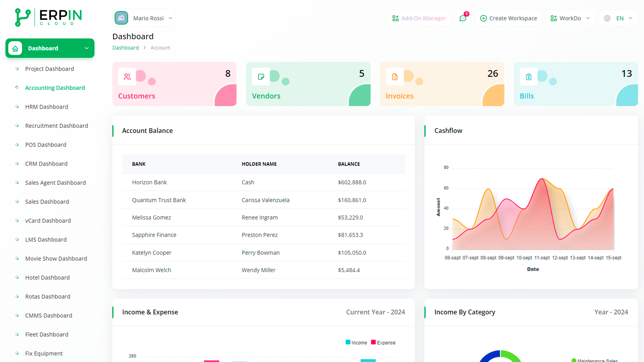Open the chat messages icon

click(463, 18)
